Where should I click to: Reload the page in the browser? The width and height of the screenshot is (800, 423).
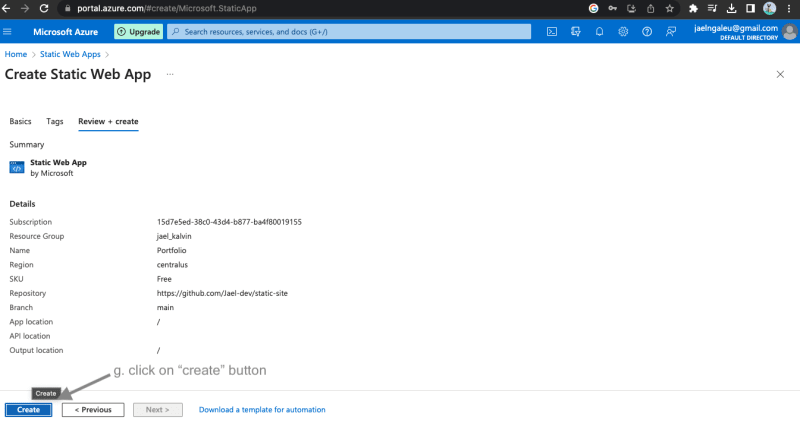pos(44,8)
